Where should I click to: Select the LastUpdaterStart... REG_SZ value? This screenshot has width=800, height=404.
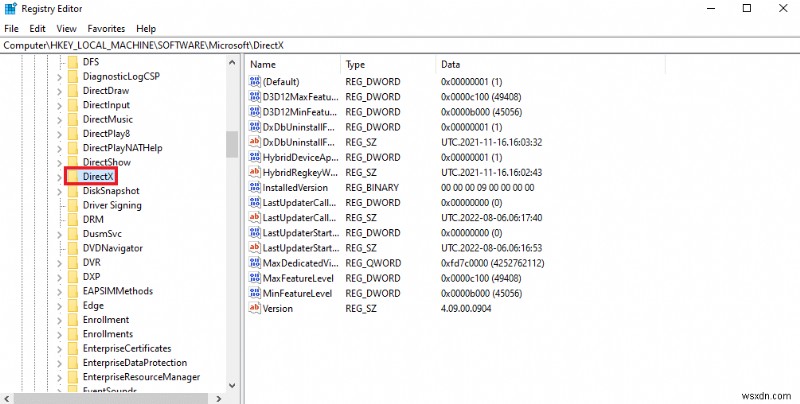click(301, 248)
